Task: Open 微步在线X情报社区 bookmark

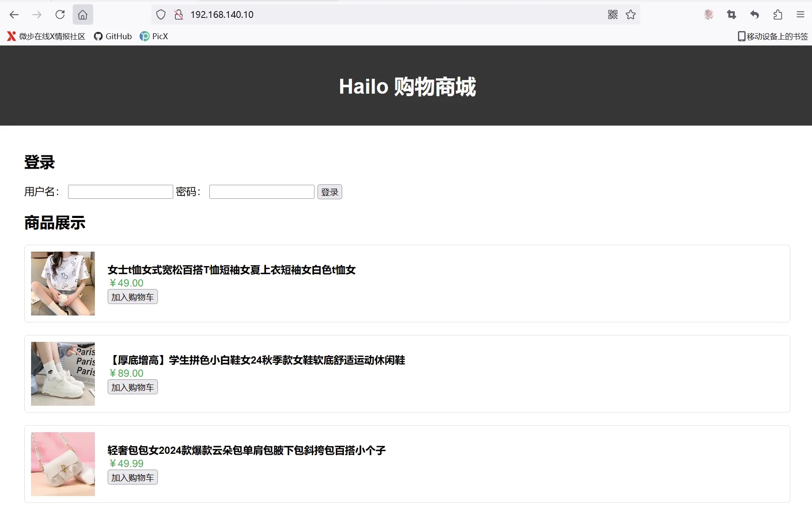Action: (x=46, y=36)
